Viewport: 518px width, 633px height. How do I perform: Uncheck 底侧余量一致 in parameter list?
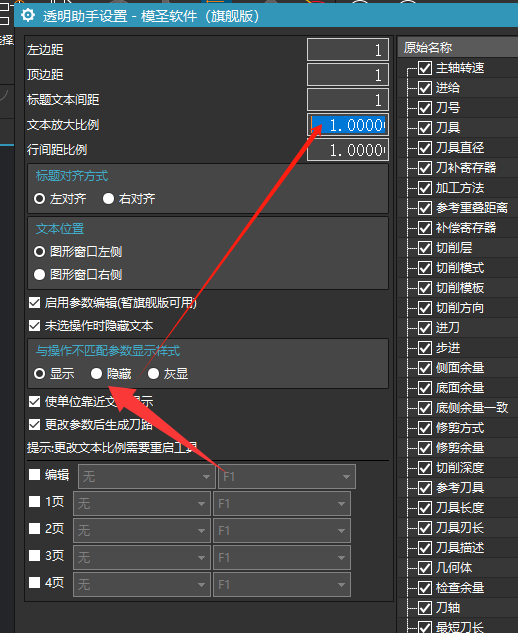pos(425,408)
